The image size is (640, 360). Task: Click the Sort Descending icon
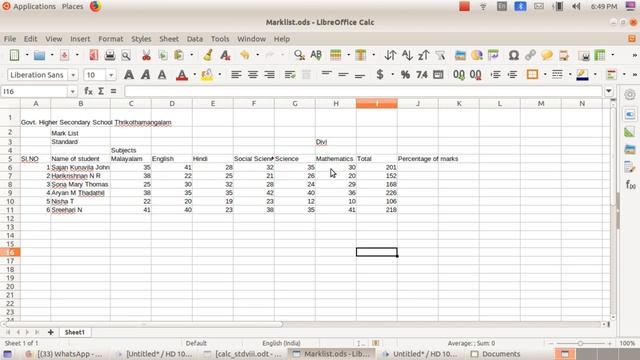(x=424, y=55)
